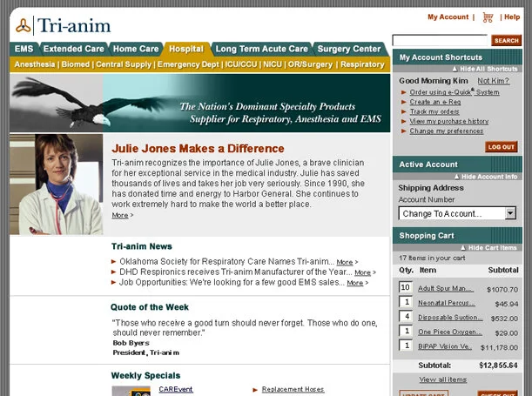Click arrow bullet beside Job Opportunities news item
The image size is (532, 396).
[114, 282]
